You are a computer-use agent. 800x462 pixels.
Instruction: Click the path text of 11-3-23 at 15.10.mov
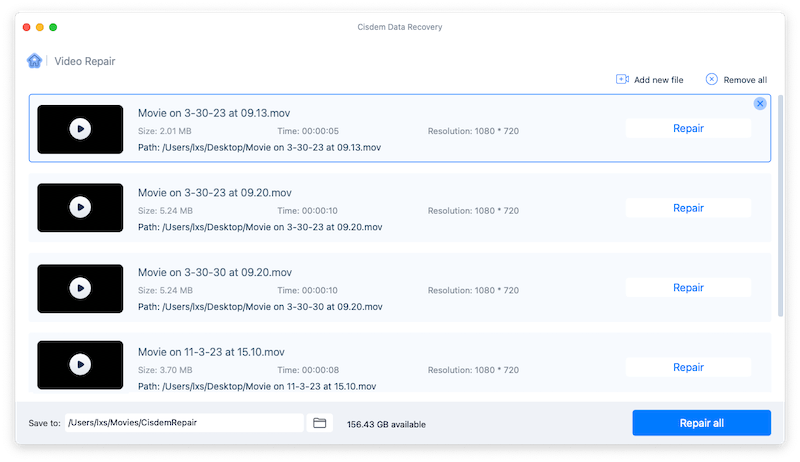(257, 386)
